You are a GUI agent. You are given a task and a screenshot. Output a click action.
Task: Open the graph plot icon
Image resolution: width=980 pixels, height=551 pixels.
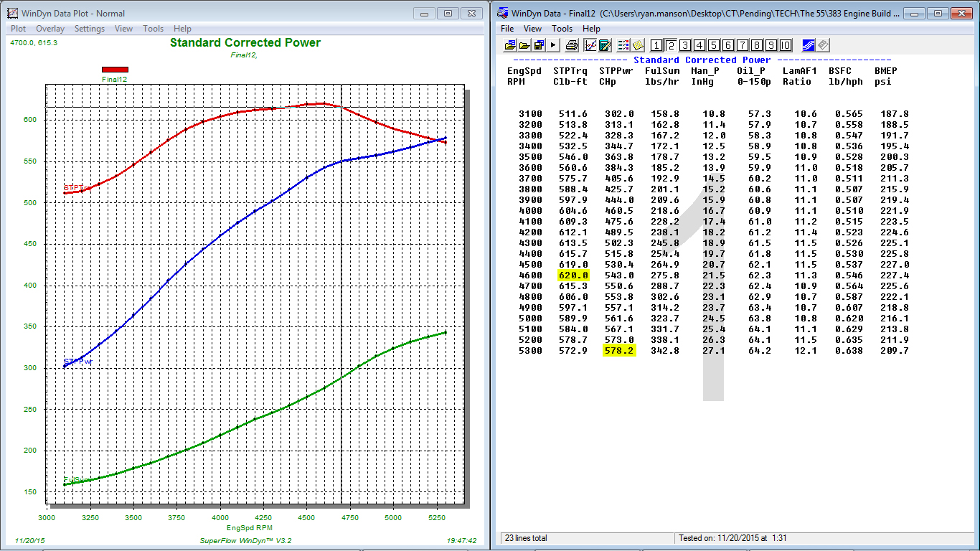(x=590, y=45)
